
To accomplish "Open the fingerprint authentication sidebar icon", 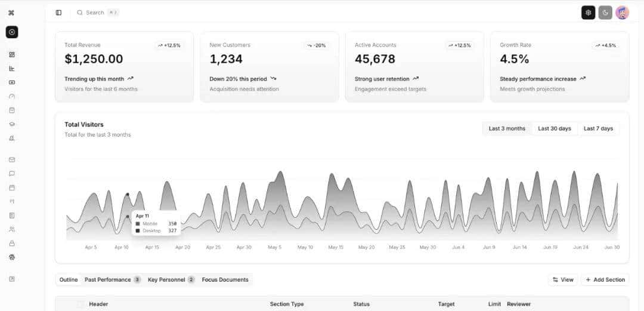I will pyautogui.click(x=12, y=257).
